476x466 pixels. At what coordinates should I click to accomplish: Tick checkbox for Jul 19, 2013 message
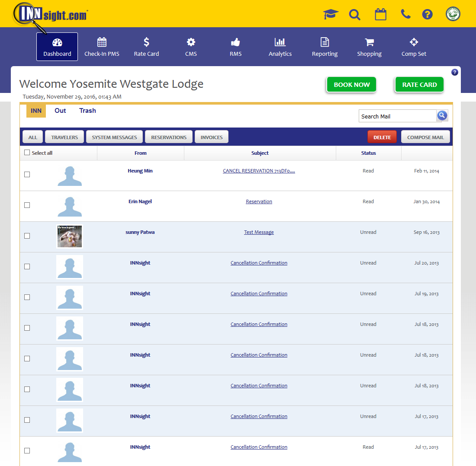(x=27, y=297)
